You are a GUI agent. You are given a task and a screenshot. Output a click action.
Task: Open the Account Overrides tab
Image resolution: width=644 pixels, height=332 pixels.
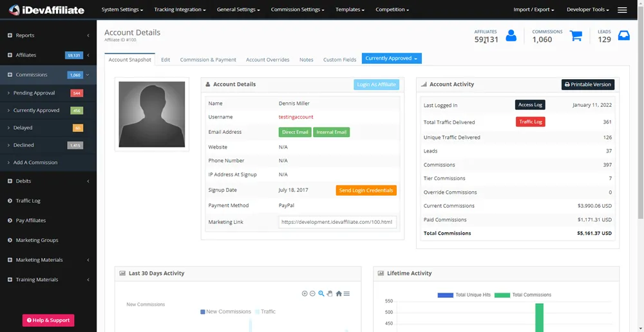(267, 60)
